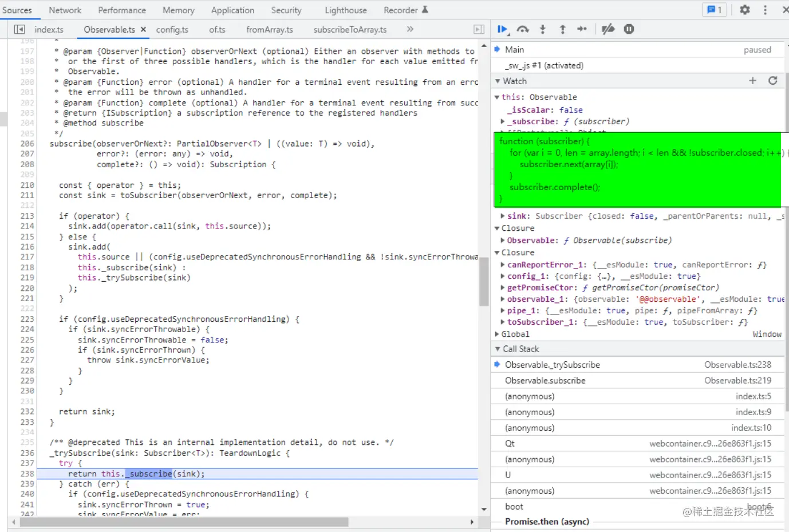789x532 pixels.
Task: Select the Main thread entry
Action: click(x=637, y=50)
